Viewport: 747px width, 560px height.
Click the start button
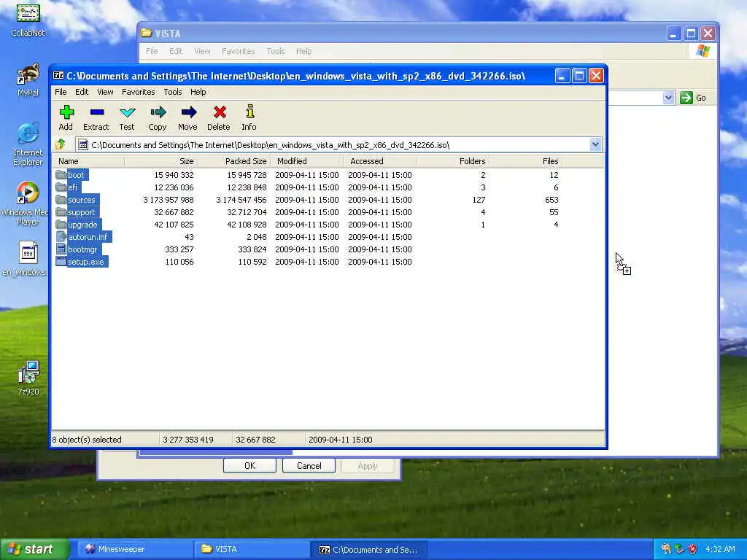tap(34, 549)
